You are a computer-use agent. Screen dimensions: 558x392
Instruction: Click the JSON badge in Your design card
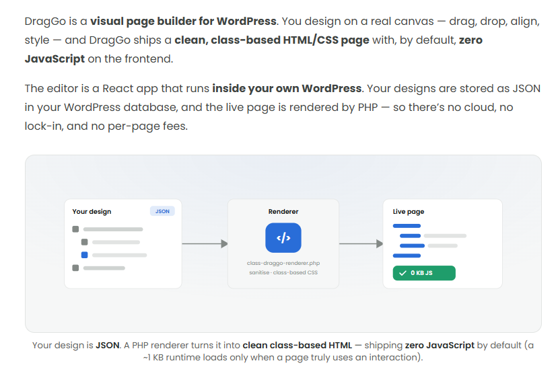click(x=162, y=211)
